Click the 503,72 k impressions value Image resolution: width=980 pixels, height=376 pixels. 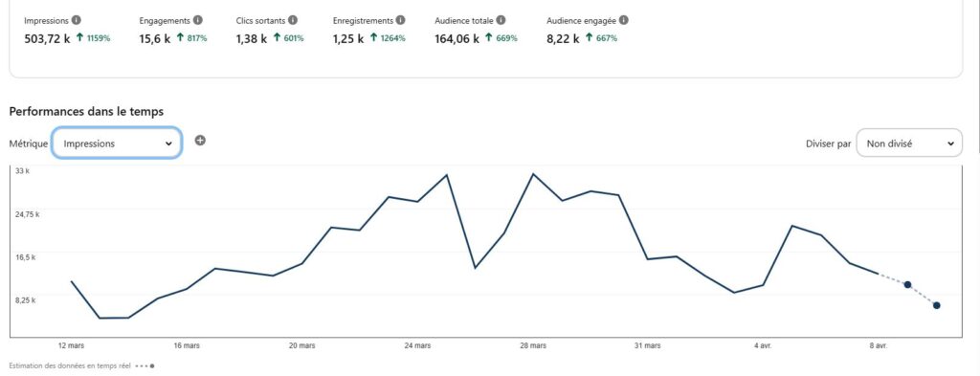[x=48, y=38]
